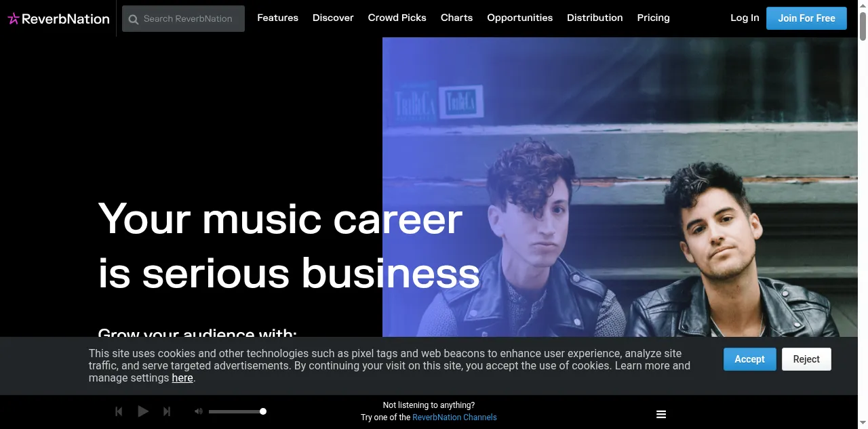The image size is (868, 429).
Task: Adjust the volume slider in player
Action: point(237,411)
